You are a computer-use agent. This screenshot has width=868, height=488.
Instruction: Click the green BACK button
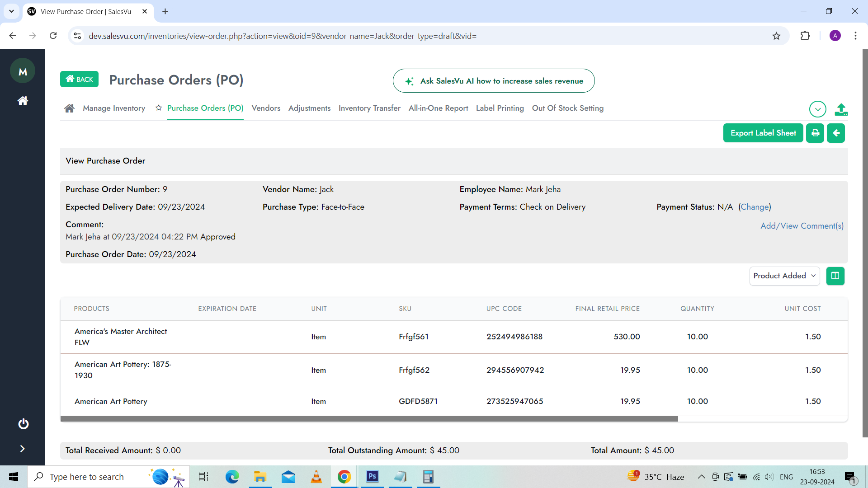[x=79, y=79]
